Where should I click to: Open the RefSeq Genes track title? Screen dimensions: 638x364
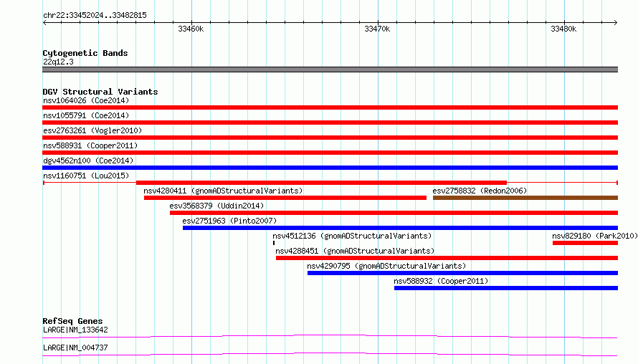(x=72, y=321)
